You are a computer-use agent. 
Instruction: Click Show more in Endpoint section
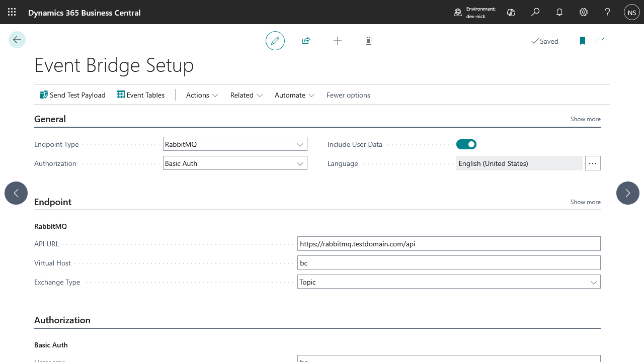[x=585, y=202]
